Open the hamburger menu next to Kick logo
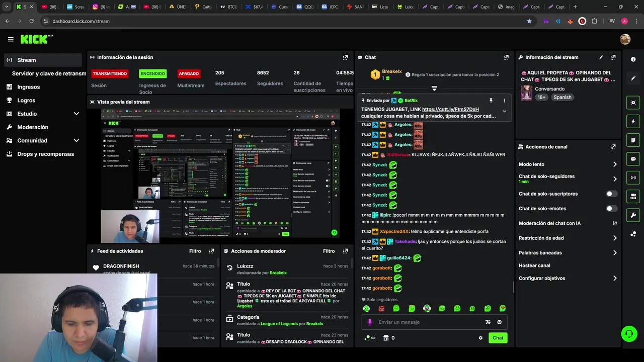Viewport: 644px width, 362px height. (11, 39)
